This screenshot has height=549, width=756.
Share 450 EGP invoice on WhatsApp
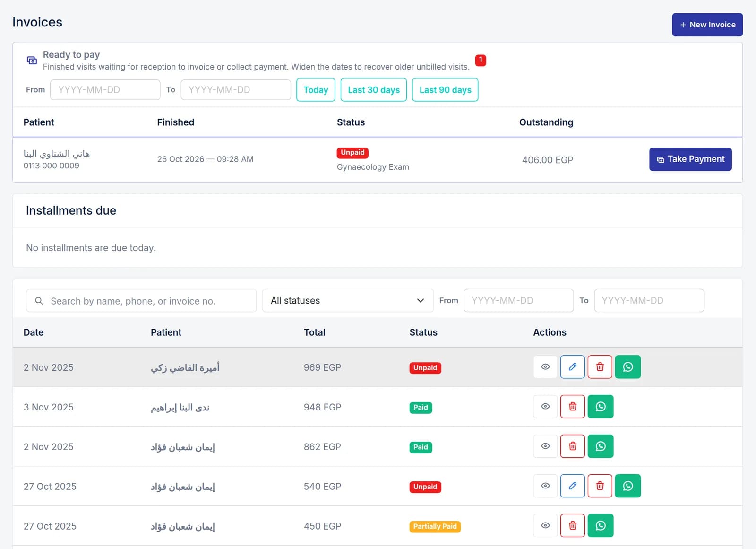(601, 526)
